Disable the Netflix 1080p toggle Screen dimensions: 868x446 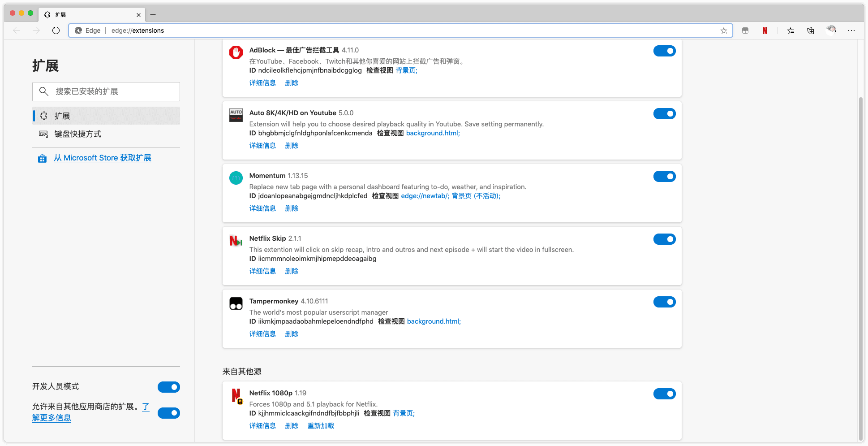pyautogui.click(x=664, y=394)
